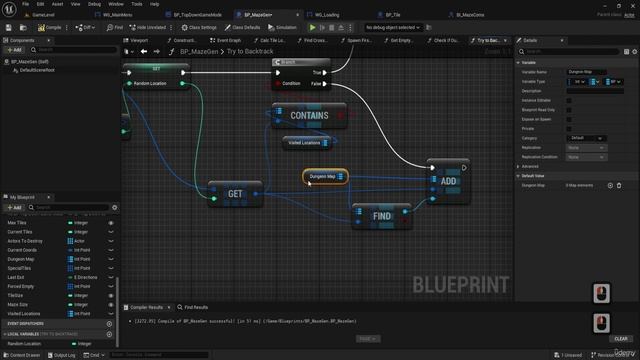This screenshot has width=640, height=360.
Task: Expand the Advanced section in Details
Action: (x=518, y=167)
